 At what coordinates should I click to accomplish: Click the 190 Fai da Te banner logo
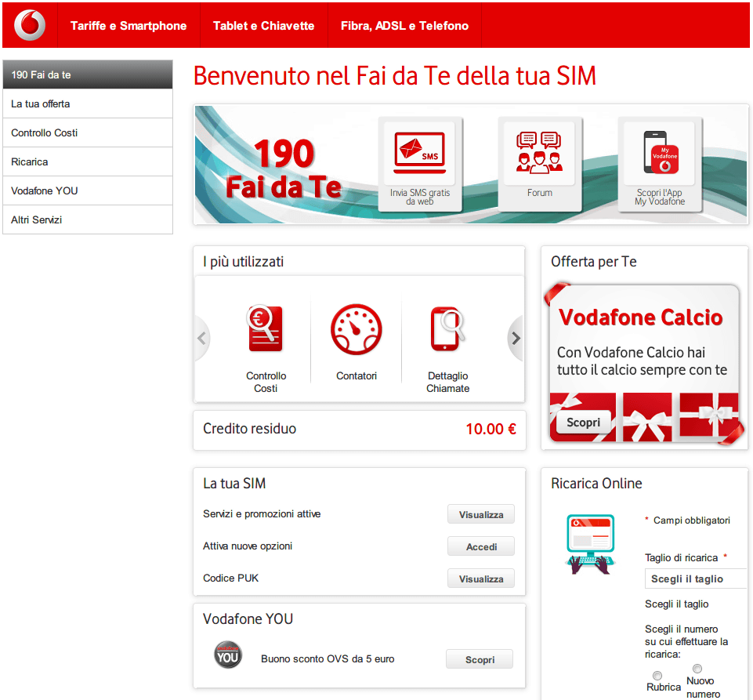(284, 169)
